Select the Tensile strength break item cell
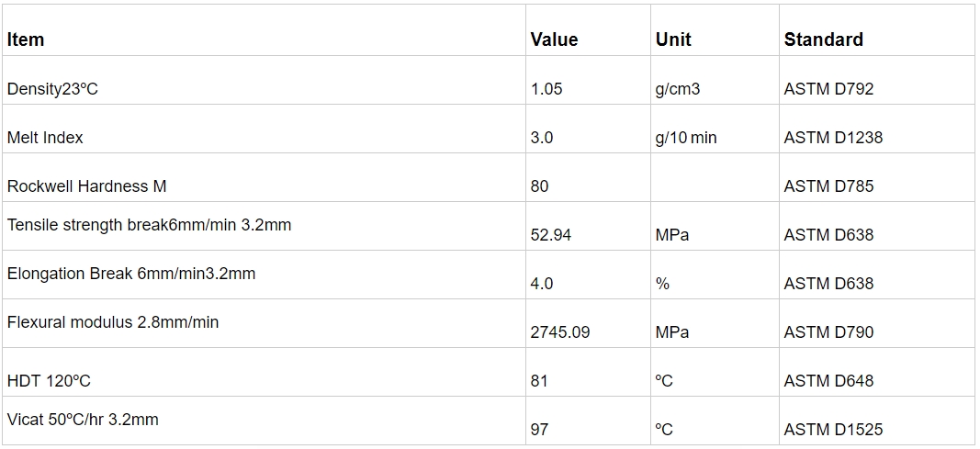 pyautogui.click(x=149, y=225)
